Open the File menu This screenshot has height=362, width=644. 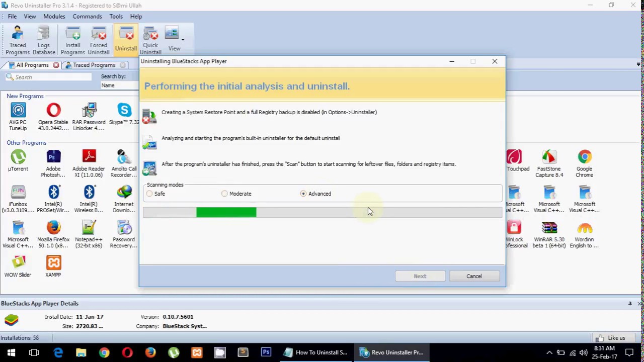pos(12,17)
